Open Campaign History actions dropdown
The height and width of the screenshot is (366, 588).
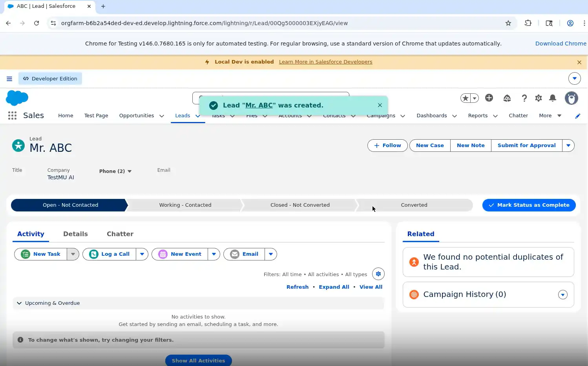563,295
